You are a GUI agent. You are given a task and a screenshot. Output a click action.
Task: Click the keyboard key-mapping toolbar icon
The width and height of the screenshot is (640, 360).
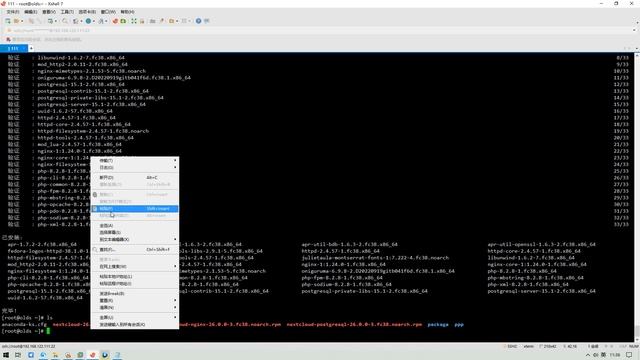(153, 21)
